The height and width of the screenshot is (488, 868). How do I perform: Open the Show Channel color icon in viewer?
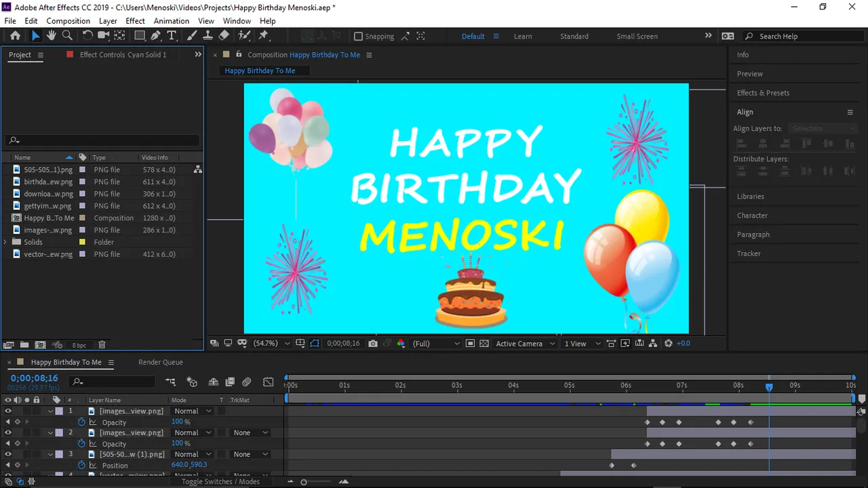(x=401, y=344)
